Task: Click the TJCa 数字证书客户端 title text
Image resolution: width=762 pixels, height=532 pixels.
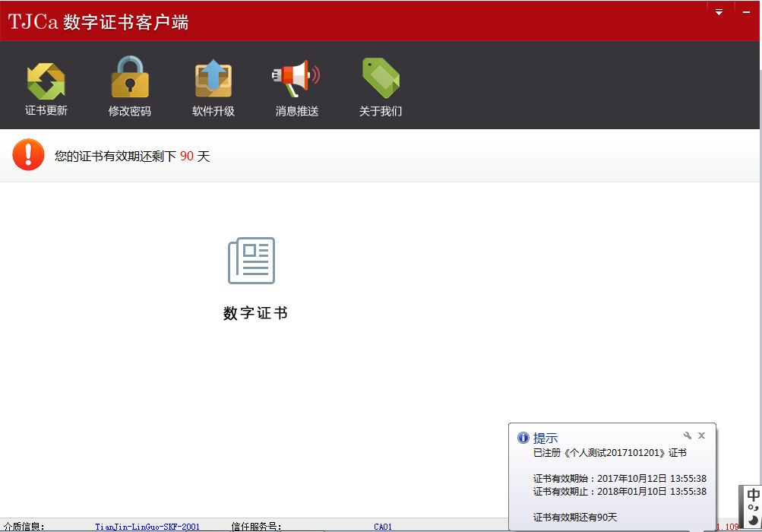Action: click(99, 22)
